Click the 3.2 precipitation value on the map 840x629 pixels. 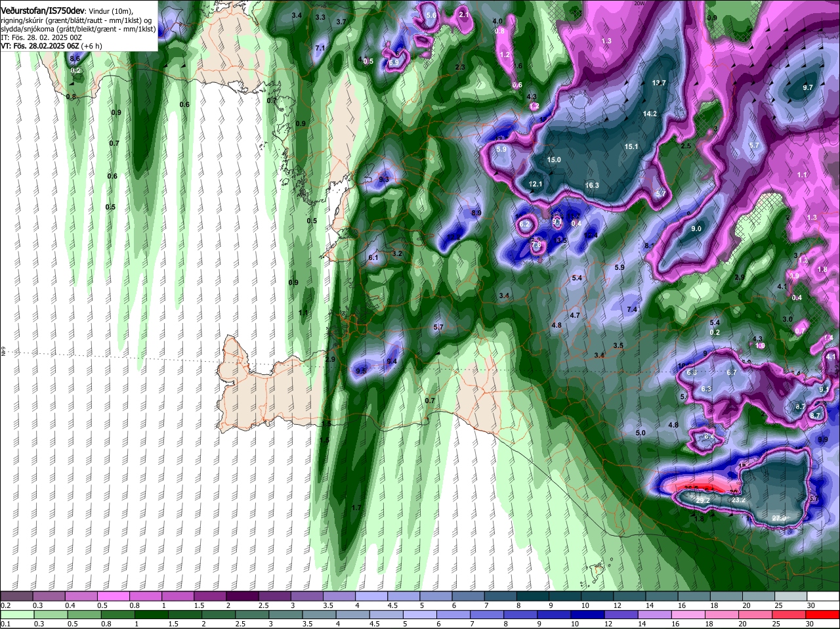click(397, 254)
